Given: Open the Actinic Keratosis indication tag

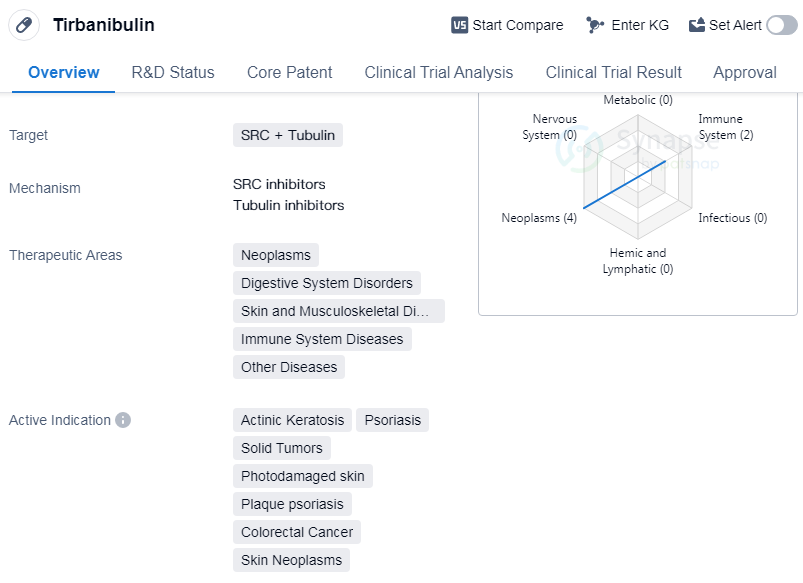Looking at the screenshot, I should click(292, 420).
